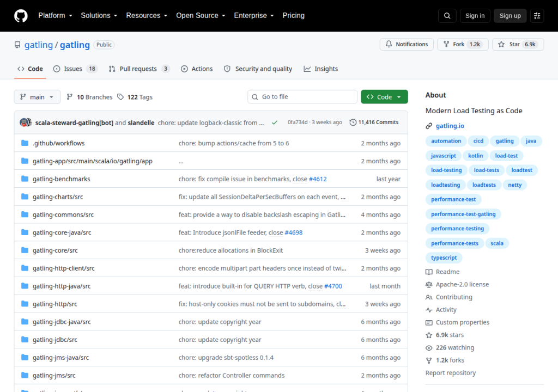Open 'chore: upgrade sbt-spotless 0.1.4' commit message
558x392 pixels.
coord(226,358)
